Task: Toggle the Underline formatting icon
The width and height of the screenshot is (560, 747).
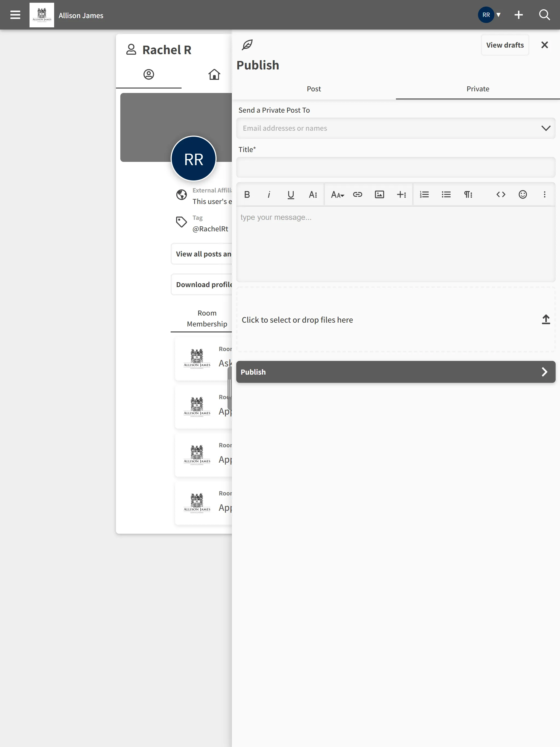Action: tap(291, 195)
